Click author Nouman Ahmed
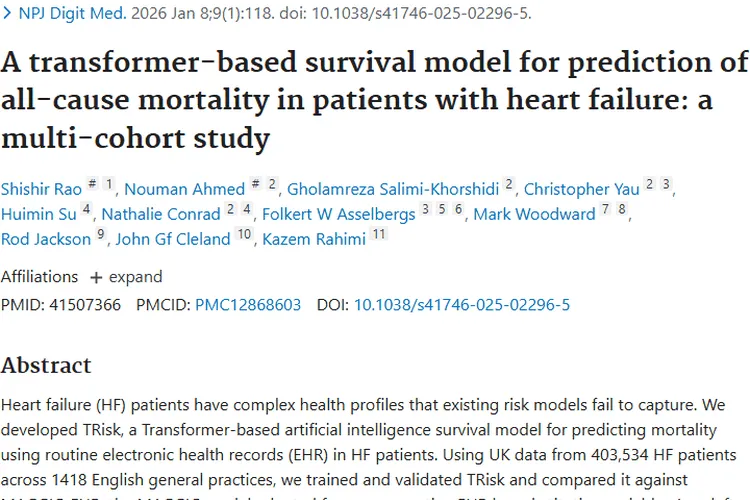This screenshot has height=500, width=750. tap(186, 189)
